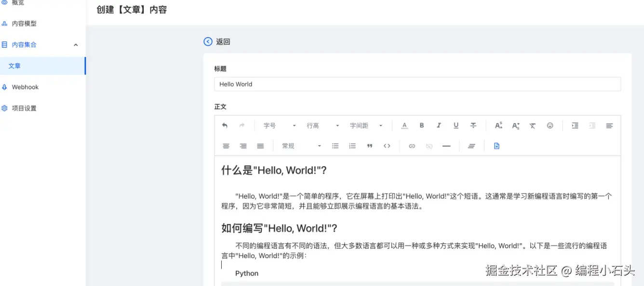Click the paragraph starting 不同的编程语言有不同的语法

pyautogui.click(x=414, y=250)
